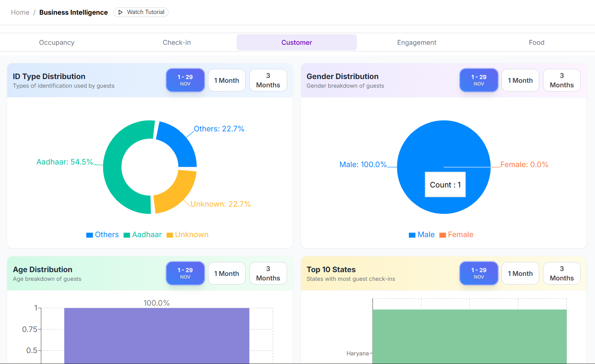Select 1 Month for ID Type Distribution

[x=226, y=80]
